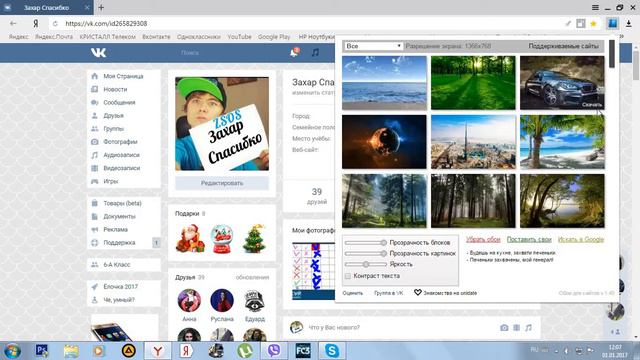Click the video icon in post box

pos(516,327)
